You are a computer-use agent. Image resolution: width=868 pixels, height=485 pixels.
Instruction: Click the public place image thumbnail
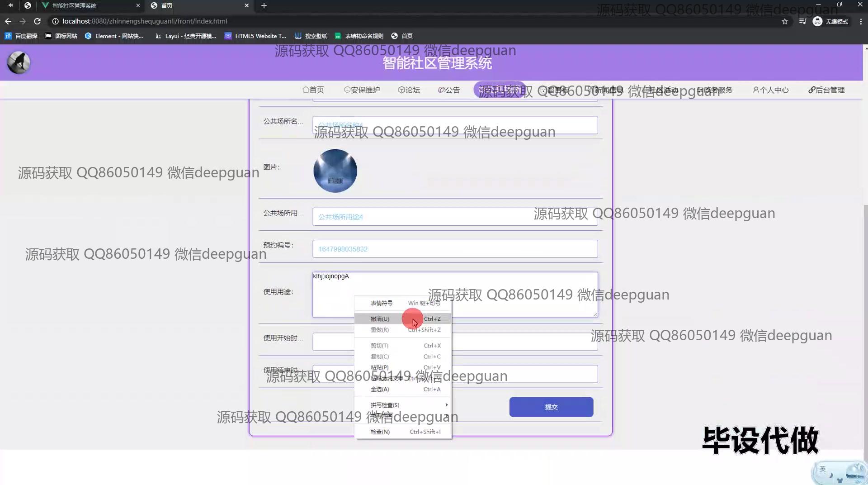tap(335, 171)
